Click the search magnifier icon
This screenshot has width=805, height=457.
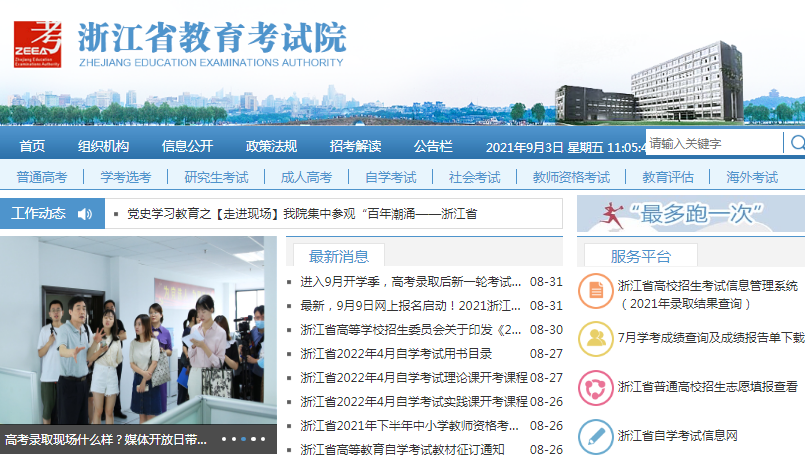(796, 144)
